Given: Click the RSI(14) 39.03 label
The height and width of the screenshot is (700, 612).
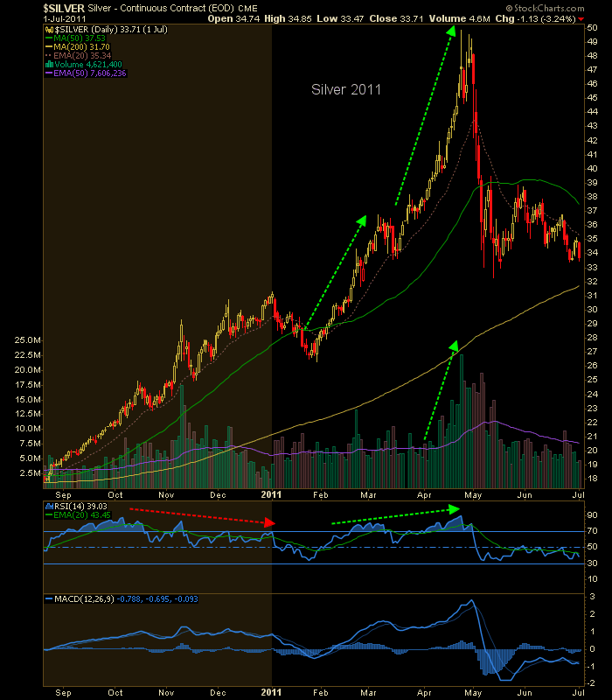Looking at the screenshot, I should (x=80, y=507).
